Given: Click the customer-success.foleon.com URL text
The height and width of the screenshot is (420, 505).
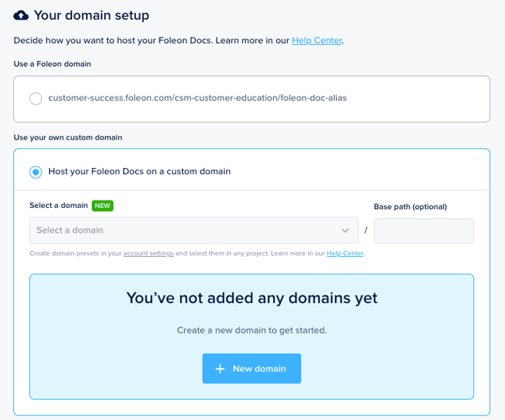Looking at the screenshot, I should (x=197, y=98).
